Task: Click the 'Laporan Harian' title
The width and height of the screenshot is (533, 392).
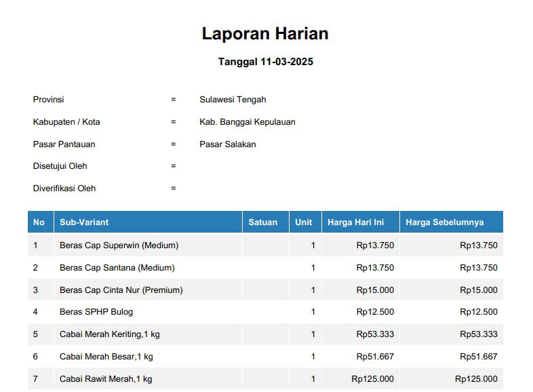Action: pos(265,34)
